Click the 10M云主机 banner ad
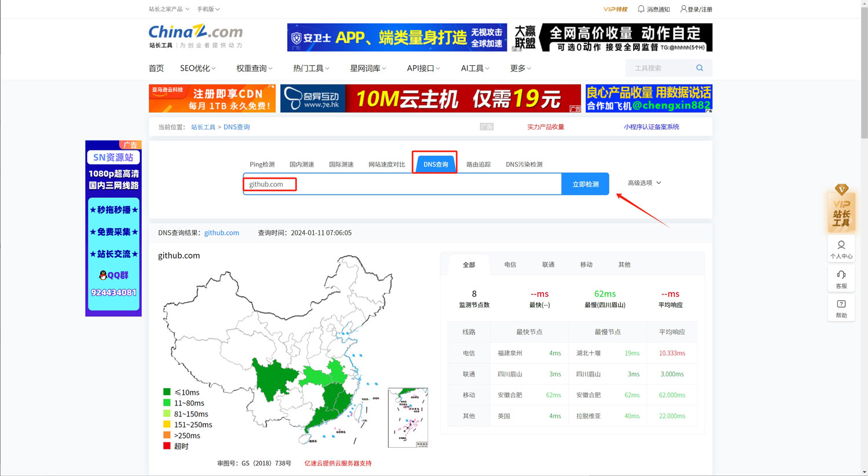Image resolution: width=868 pixels, height=476 pixels. [x=431, y=98]
